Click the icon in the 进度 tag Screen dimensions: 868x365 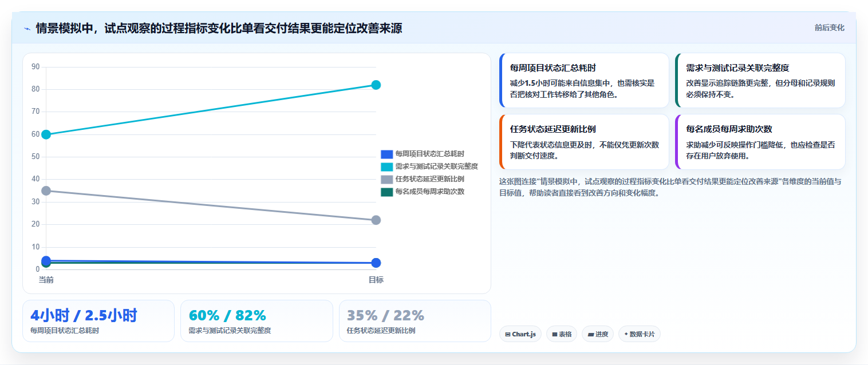(x=590, y=334)
